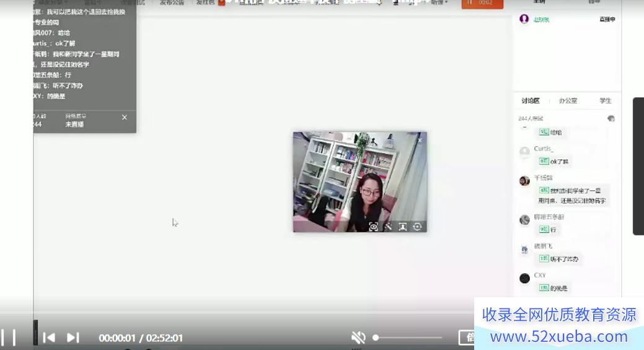Viewport: 644px width, 350px height.
Task: Switch to the 办公室 tab
Action: pos(568,100)
